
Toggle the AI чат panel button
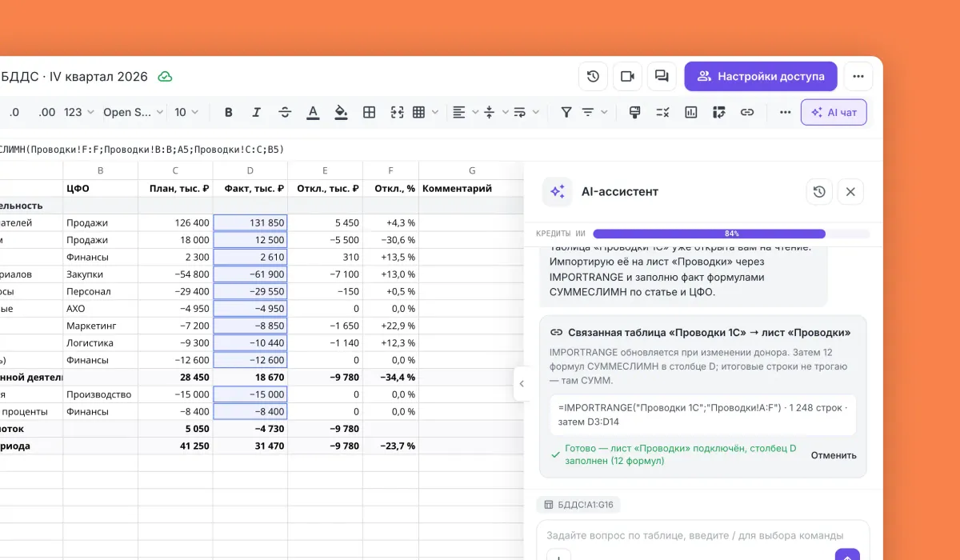[x=834, y=113]
